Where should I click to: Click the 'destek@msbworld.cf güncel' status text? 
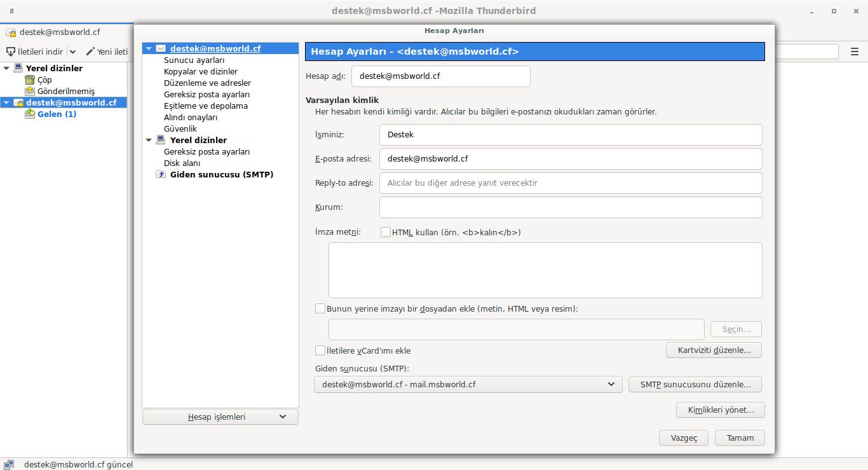pos(78,464)
